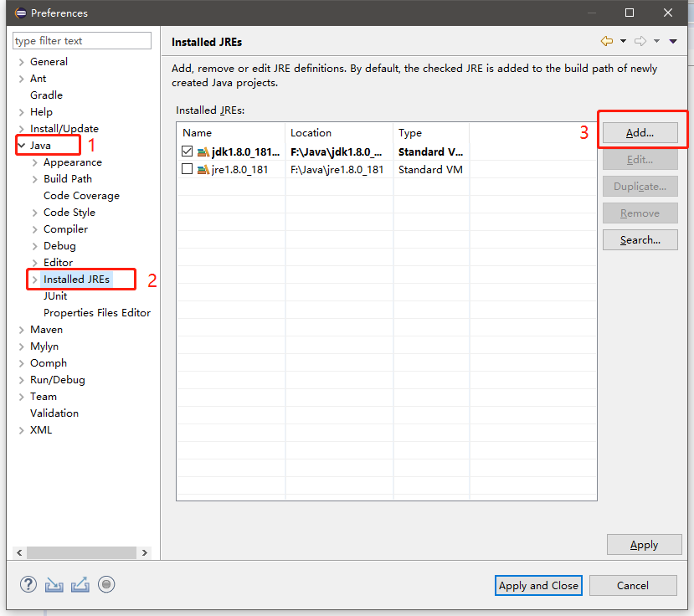This screenshot has width=694, height=616.
Task: Click the jdk1.8.0_181 library icon
Action: point(203,152)
